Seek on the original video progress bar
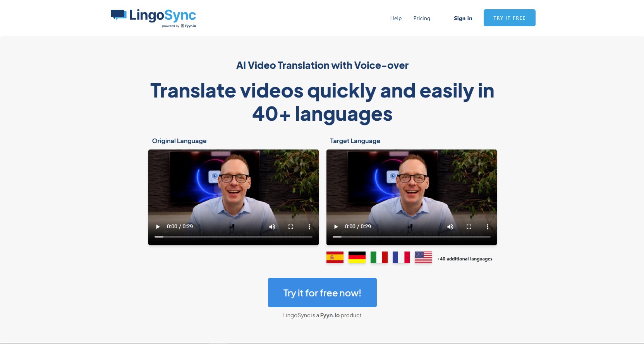 click(x=234, y=236)
